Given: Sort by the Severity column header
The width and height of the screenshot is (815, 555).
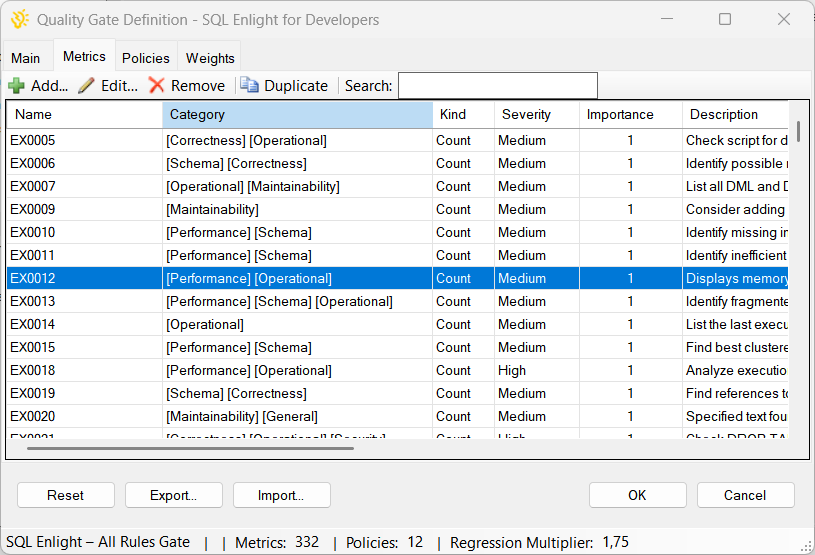Looking at the screenshot, I should tap(537, 114).
